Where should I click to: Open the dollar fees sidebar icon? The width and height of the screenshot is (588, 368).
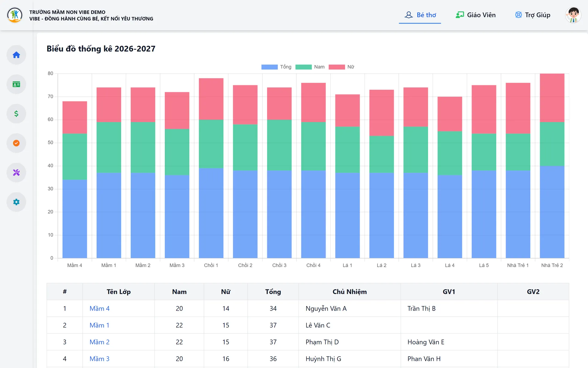(16, 114)
